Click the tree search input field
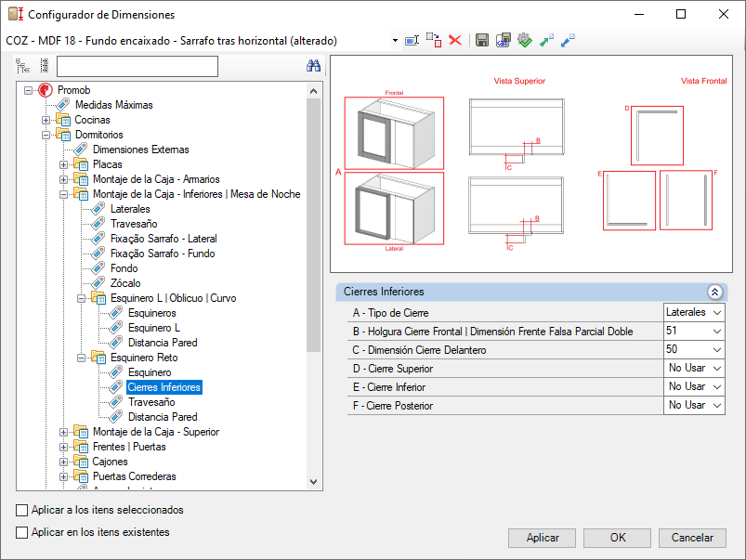Image resolution: width=746 pixels, height=560 pixels. click(x=137, y=66)
